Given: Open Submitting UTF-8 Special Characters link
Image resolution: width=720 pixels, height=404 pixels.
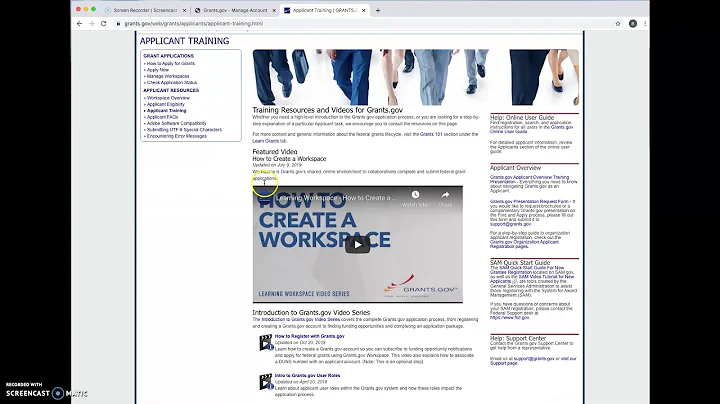Looking at the screenshot, I should point(184,129).
